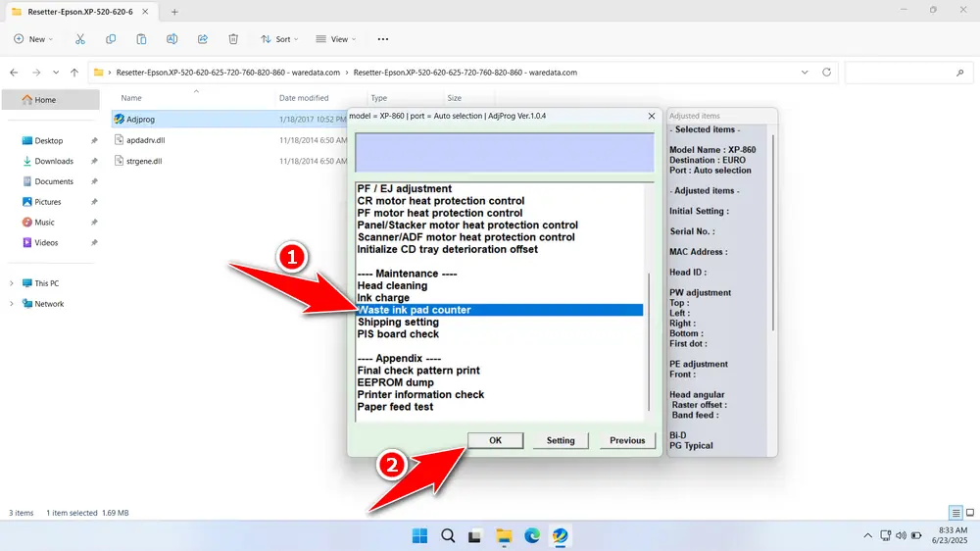Viewport: 980px width, 551px height.
Task: Expand This PC in navigation pane
Action: tap(11, 283)
